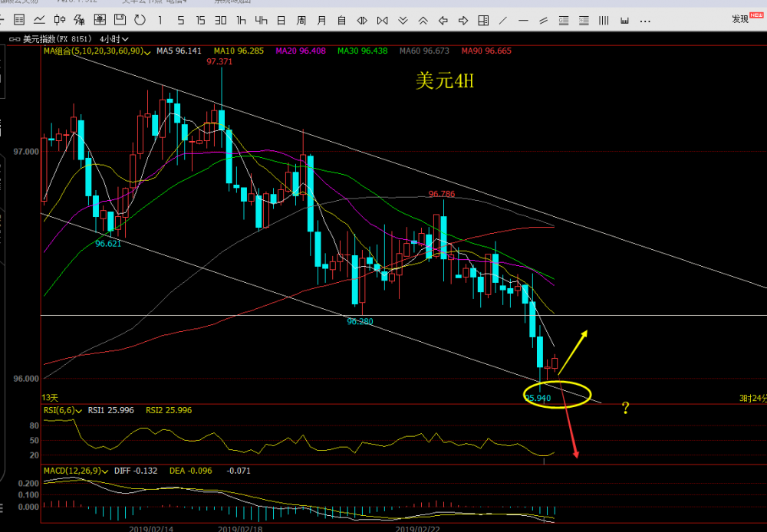The width and height of the screenshot is (767, 532).
Task: Switch to 1-minute period
Action: [160, 21]
